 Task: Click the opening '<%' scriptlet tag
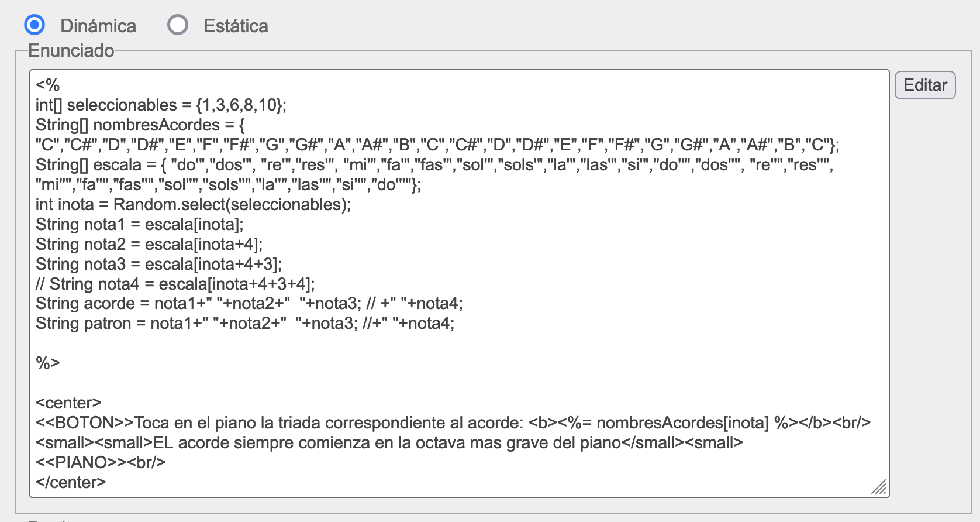click(48, 85)
